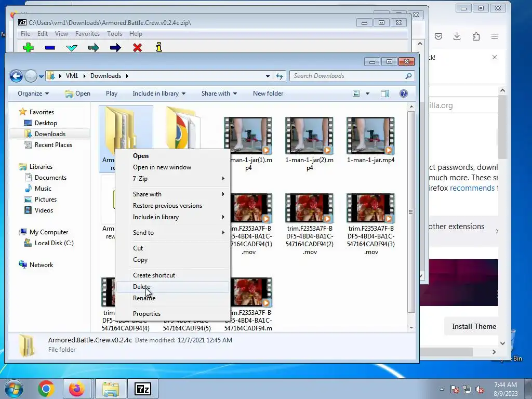Open File Explorer taskbar icon
This screenshot has width=532, height=399.
(x=111, y=389)
